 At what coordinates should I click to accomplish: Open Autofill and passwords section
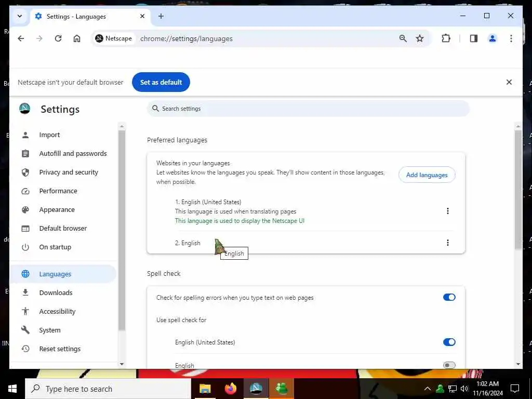(64, 153)
